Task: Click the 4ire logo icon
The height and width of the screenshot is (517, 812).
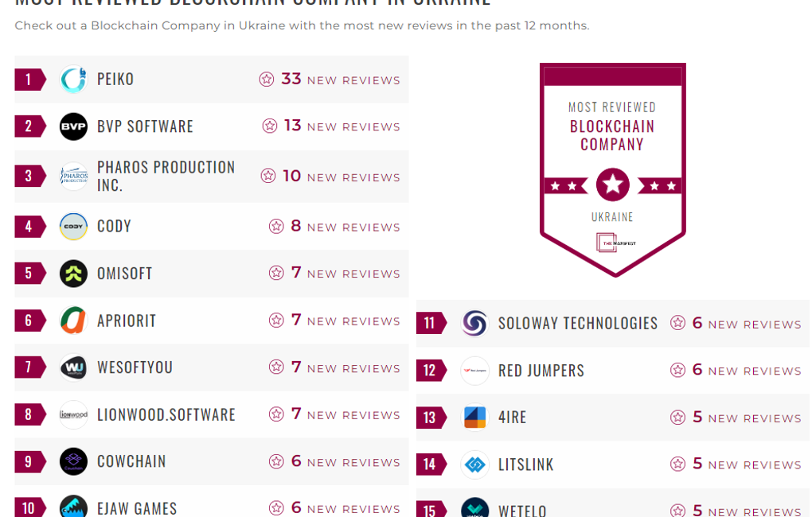Action: [x=475, y=417]
